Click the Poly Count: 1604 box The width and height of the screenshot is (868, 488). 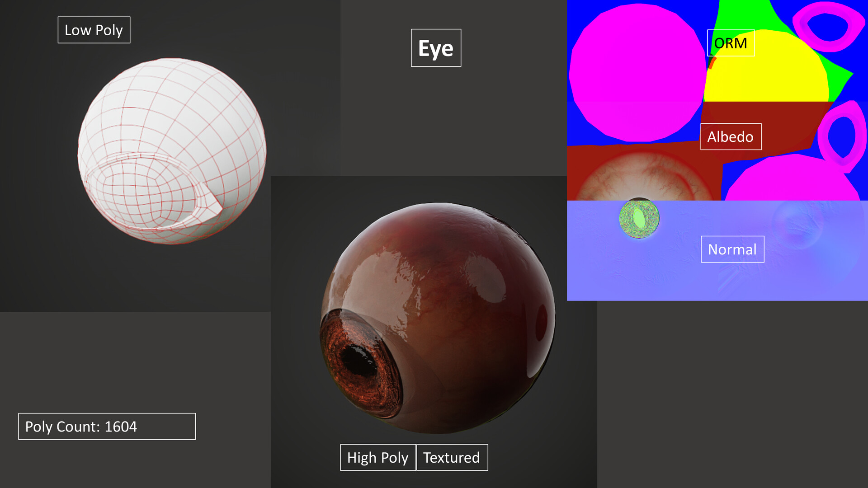(107, 426)
